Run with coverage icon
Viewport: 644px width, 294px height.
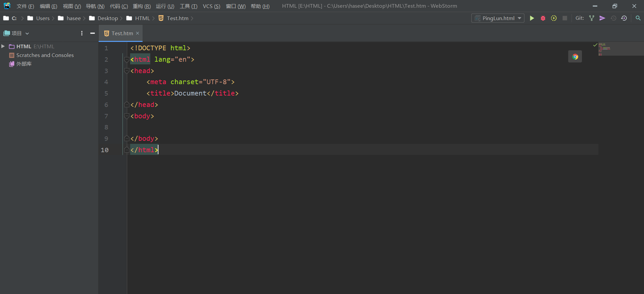(554, 18)
